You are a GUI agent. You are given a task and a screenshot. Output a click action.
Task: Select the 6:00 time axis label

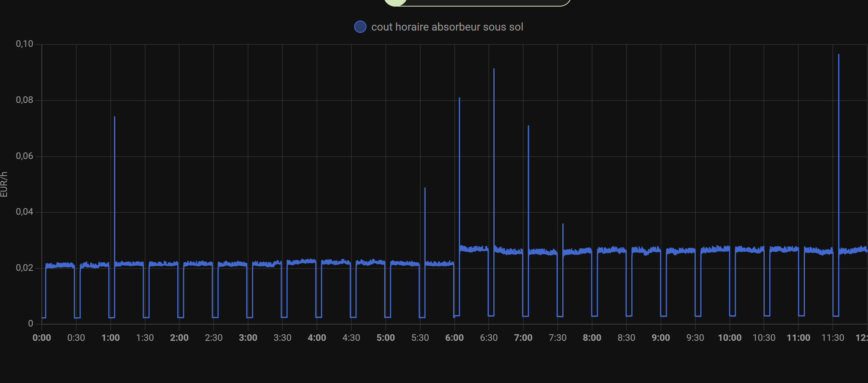[x=454, y=338]
